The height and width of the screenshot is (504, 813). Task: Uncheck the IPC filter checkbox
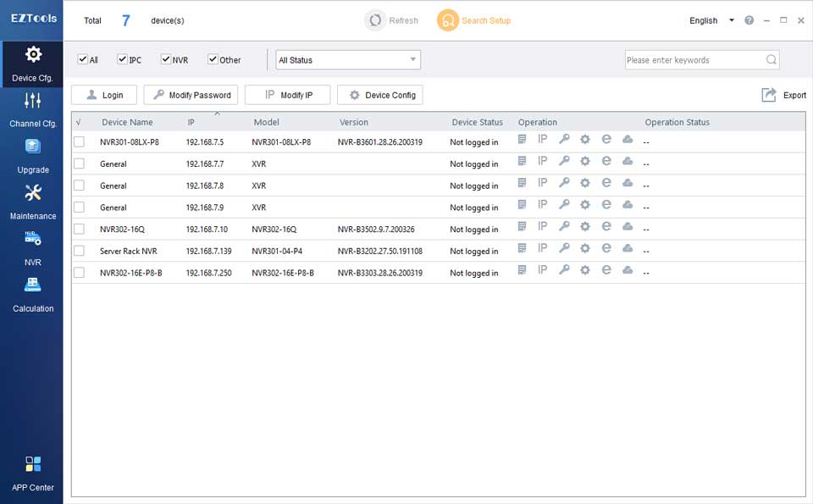(x=123, y=59)
